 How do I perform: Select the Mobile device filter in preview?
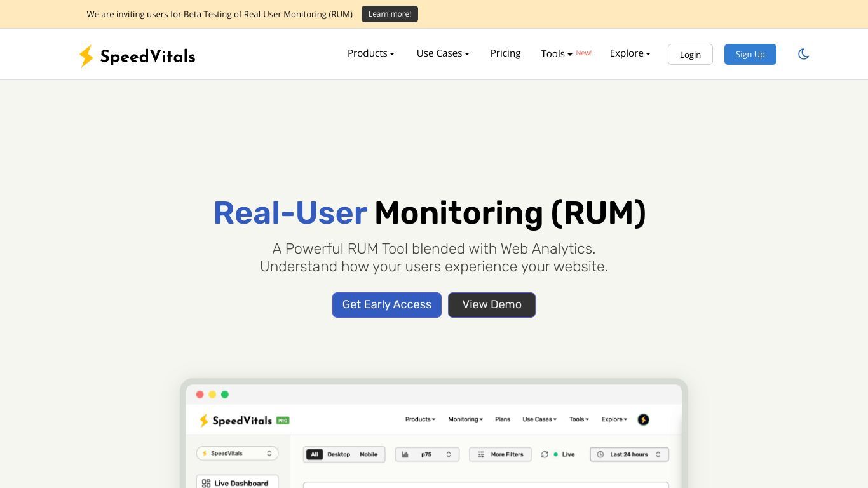(x=369, y=454)
